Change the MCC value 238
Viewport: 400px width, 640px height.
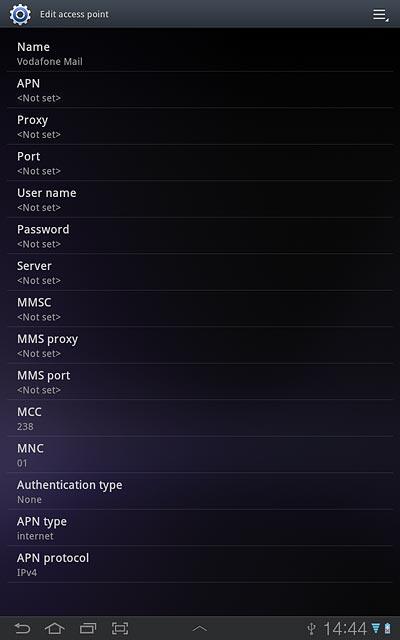coord(200,418)
